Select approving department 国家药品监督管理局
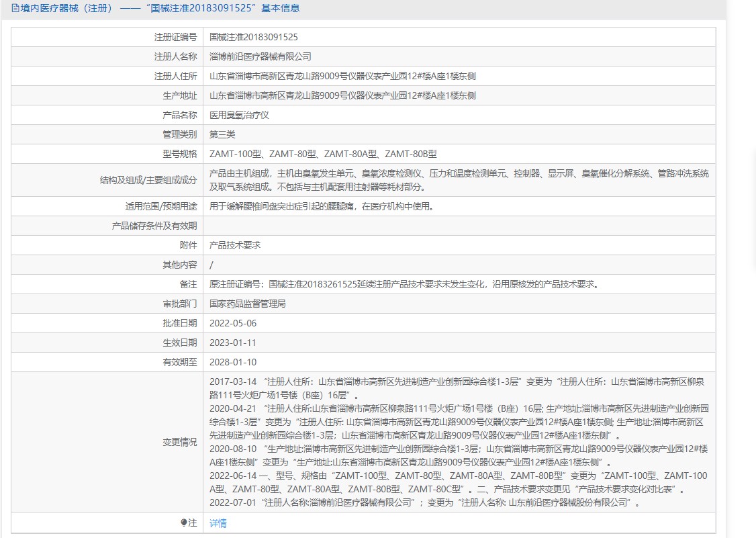756x538 pixels. click(x=247, y=304)
